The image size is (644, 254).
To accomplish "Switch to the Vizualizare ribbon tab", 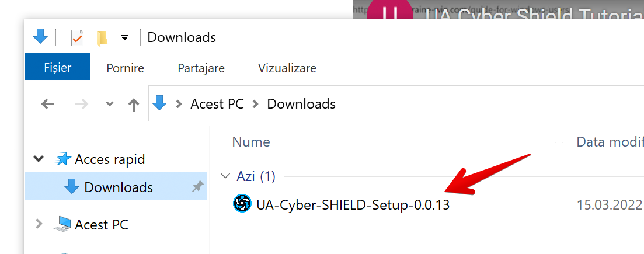I will pos(287,68).
